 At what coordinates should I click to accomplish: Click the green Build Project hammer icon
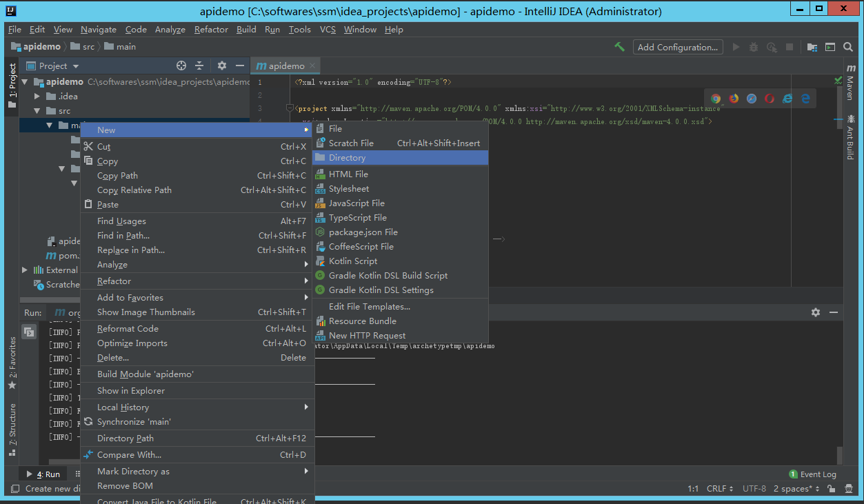click(619, 47)
